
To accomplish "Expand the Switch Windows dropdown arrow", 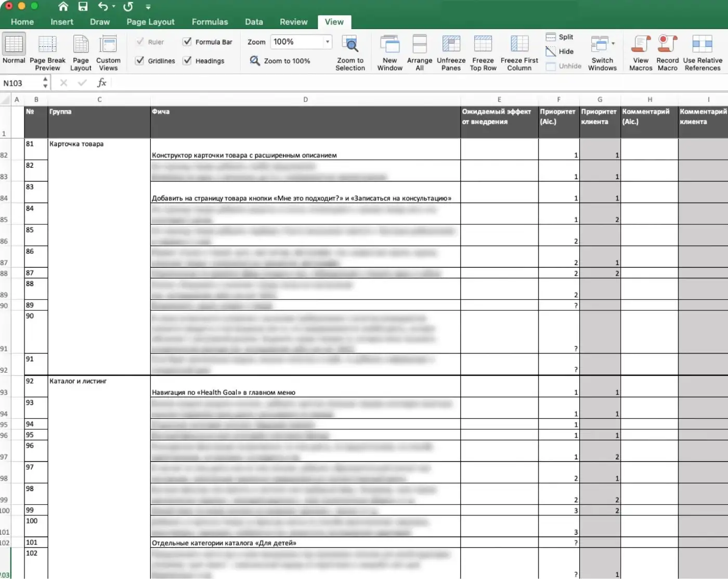I will (x=613, y=44).
